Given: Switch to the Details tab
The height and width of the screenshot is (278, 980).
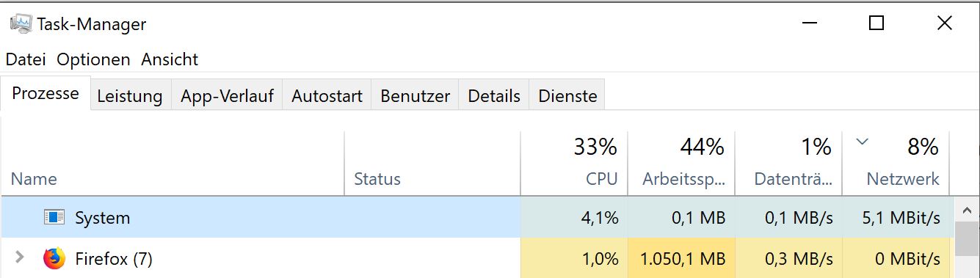Looking at the screenshot, I should pyautogui.click(x=494, y=95).
